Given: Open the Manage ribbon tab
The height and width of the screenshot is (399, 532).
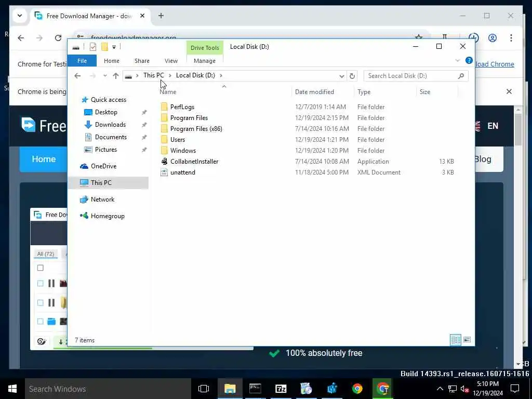Looking at the screenshot, I should [x=205, y=61].
